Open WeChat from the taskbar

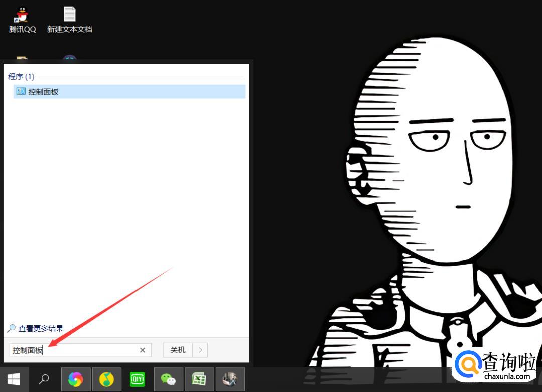(x=168, y=379)
